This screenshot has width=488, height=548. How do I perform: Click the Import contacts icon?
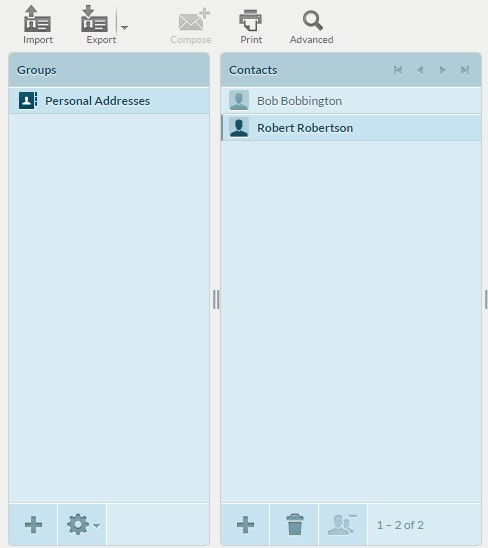click(38, 19)
